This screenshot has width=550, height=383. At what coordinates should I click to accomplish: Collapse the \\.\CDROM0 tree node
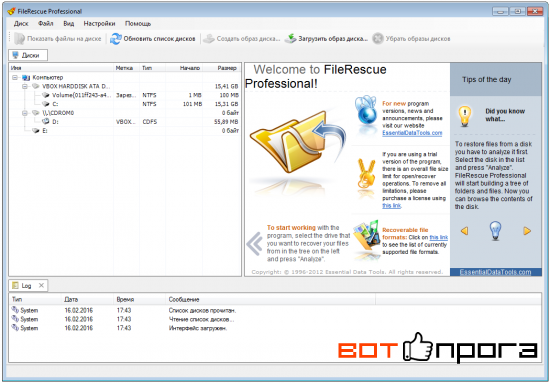pyautogui.click(x=25, y=113)
